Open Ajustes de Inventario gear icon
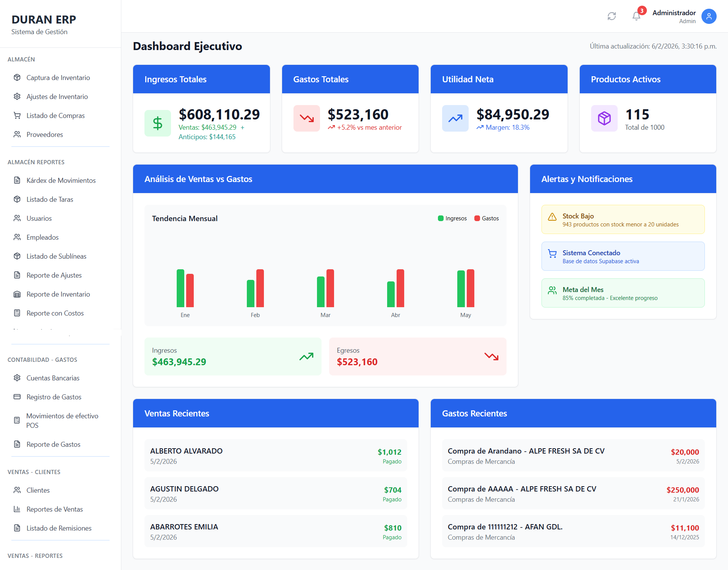728x570 pixels. pos(17,96)
